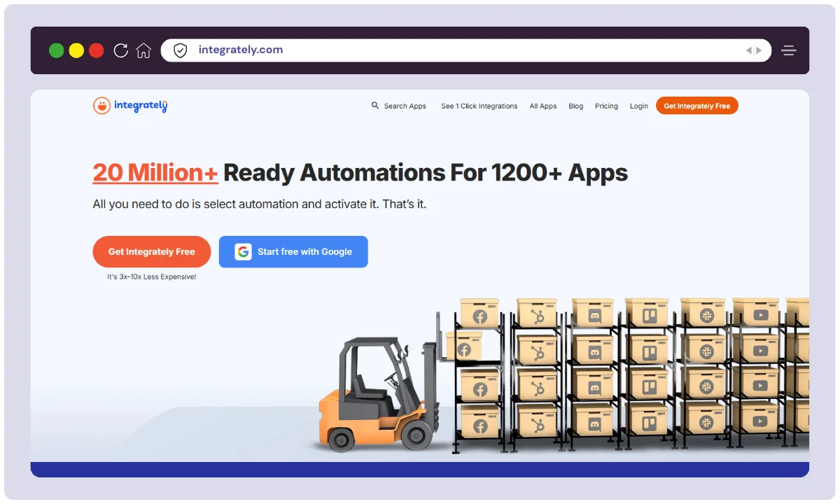Click the Google G icon
840x504 pixels.
tap(243, 252)
